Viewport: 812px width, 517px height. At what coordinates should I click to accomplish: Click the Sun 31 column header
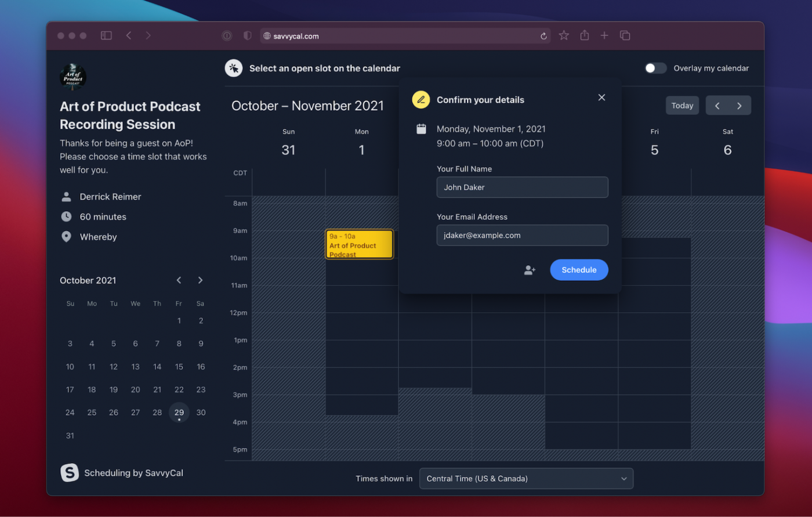click(x=288, y=143)
